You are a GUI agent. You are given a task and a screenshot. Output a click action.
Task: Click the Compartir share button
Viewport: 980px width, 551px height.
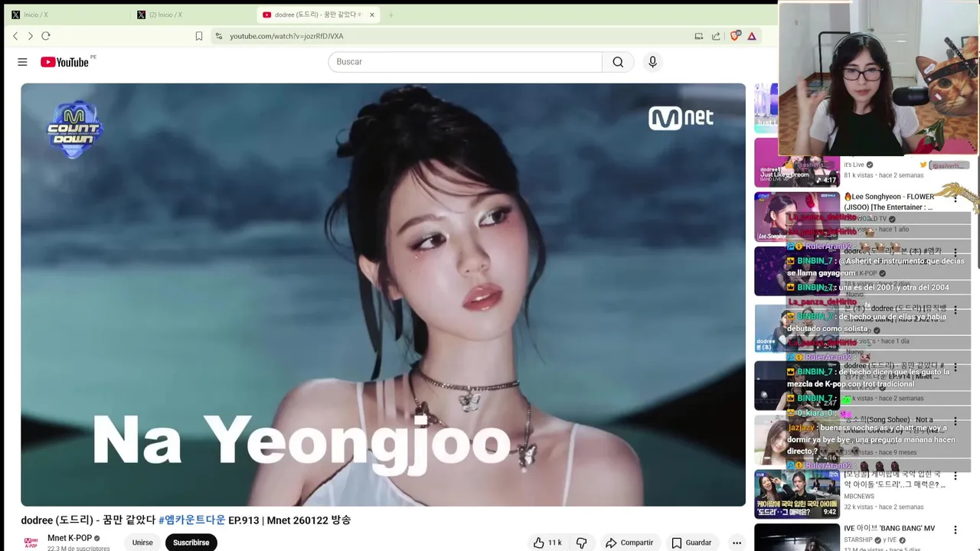click(x=629, y=543)
